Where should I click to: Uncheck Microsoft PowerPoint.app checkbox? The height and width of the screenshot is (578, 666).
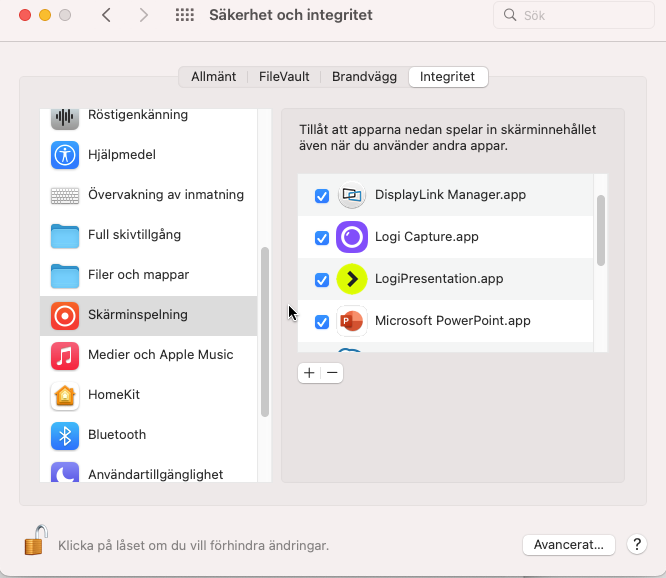click(322, 322)
